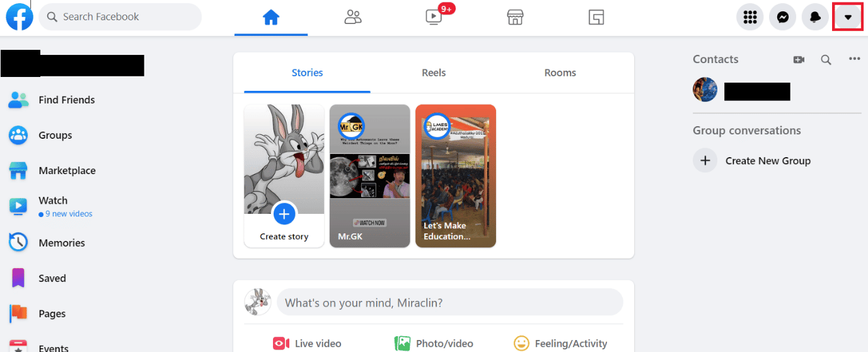Click Create New Group
This screenshot has width=868, height=352.
(767, 161)
